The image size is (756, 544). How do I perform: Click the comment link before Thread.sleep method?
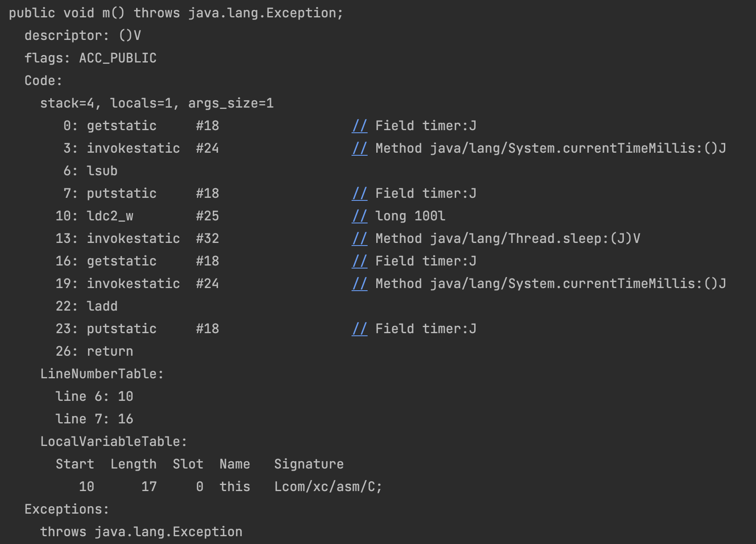(x=359, y=239)
